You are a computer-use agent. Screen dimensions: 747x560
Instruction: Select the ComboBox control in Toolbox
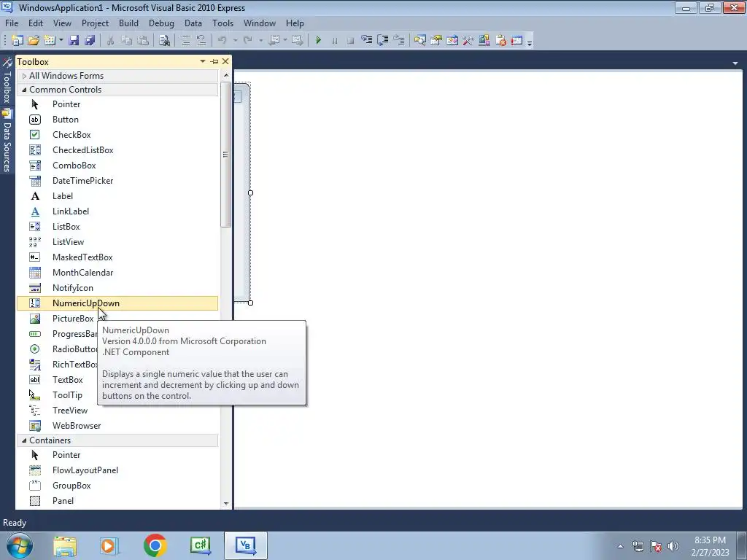[117, 166]
